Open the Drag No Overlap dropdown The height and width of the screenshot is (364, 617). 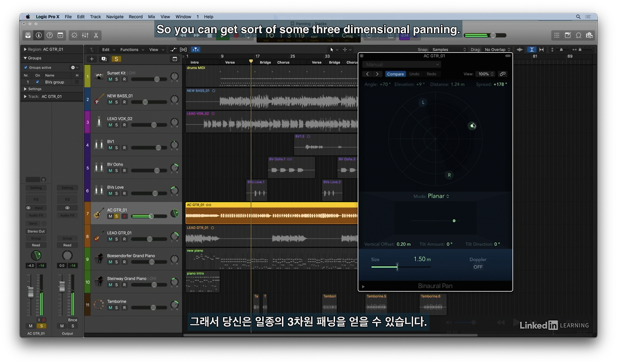point(497,50)
